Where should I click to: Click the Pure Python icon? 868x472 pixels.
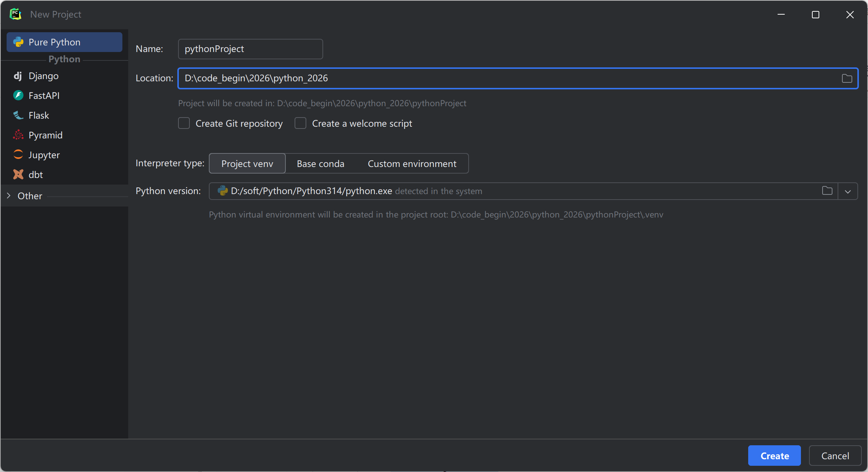click(x=18, y=42)
